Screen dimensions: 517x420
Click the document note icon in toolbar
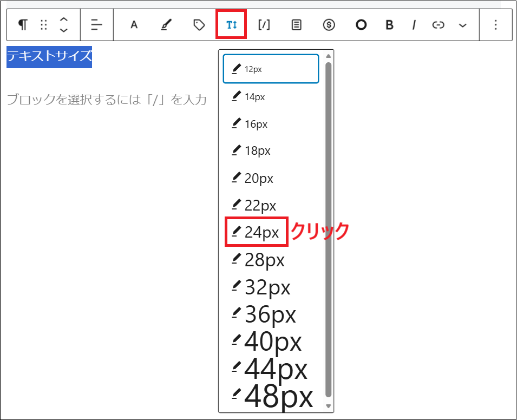pos(296,25)
